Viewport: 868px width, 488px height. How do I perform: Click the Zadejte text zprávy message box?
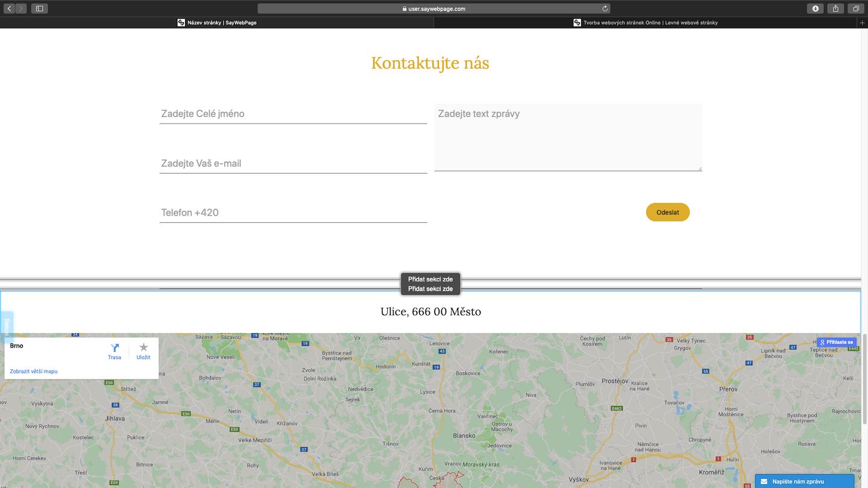click(x=568, y=137)
